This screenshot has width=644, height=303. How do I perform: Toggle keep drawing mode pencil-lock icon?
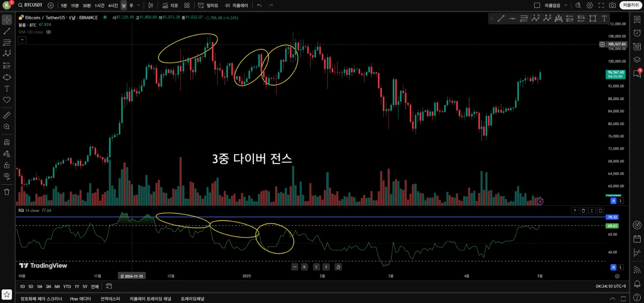7,153
